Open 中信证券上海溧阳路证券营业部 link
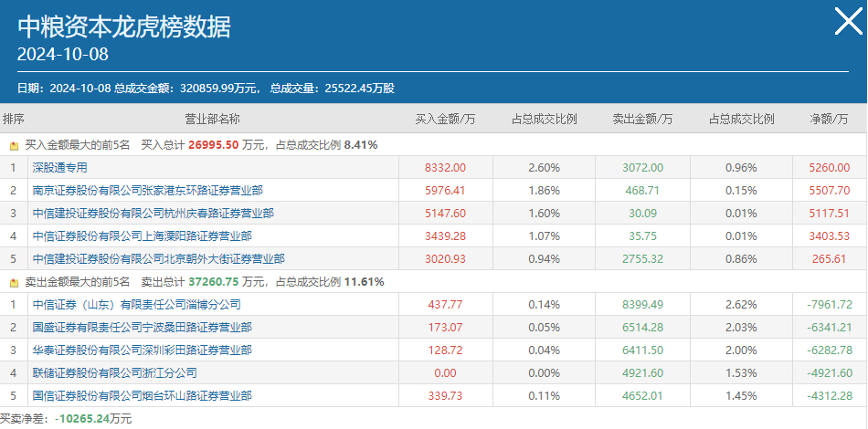 (142, 236)
